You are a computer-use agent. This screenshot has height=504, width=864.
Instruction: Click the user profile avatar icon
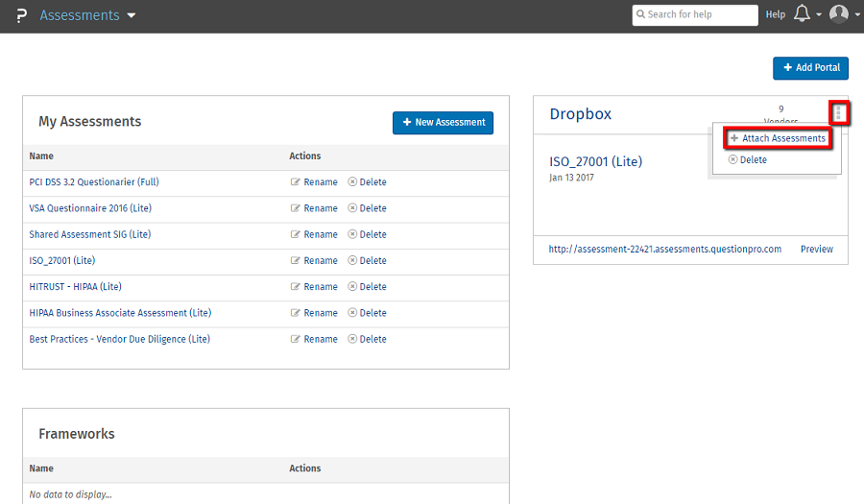pos(838,14)
